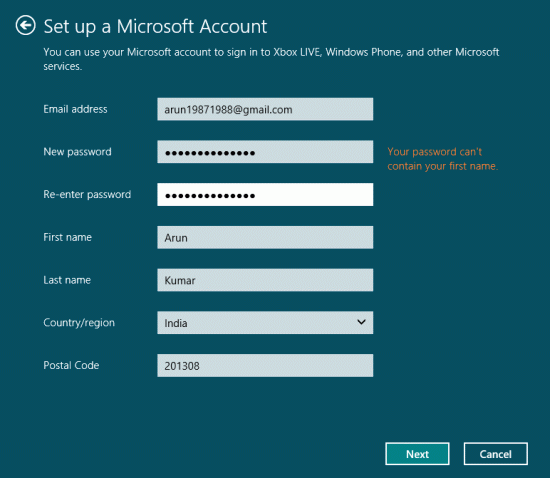550x478 pixels.
Task: Click the password first-name error message
Action: click(443, 159)
